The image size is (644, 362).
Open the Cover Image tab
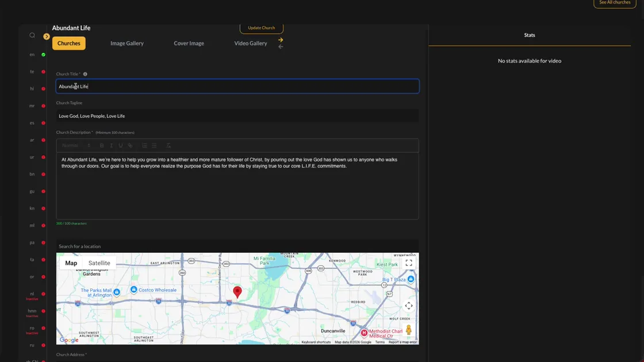coord(189,43)
